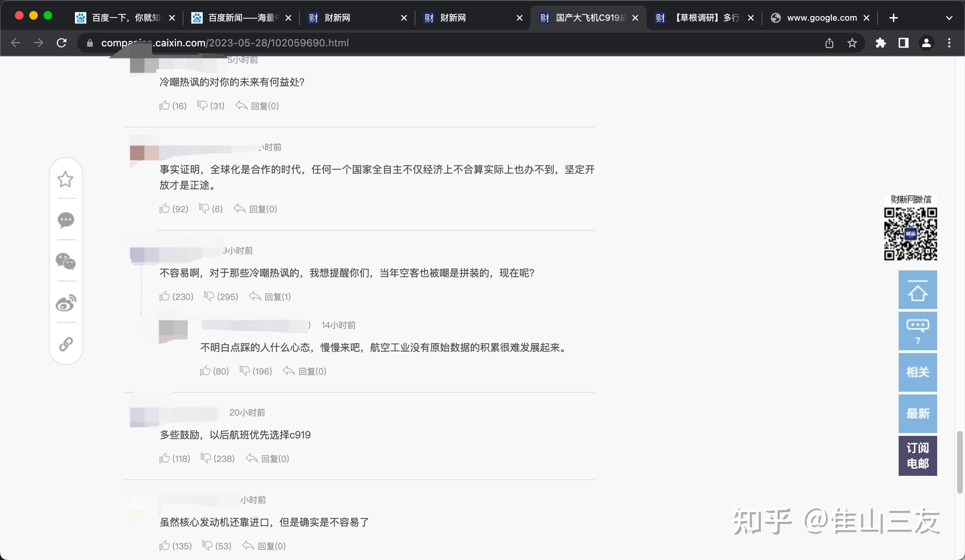This screenshot has width=965, height=560.
Task: Bookmark this page with the address bar star
Action: (x=852, y=43)
